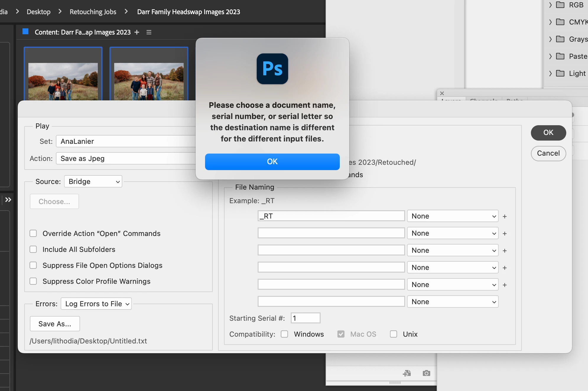Click plus icon next to first naming row
588x391 pixels.
(x=505, y=216)
